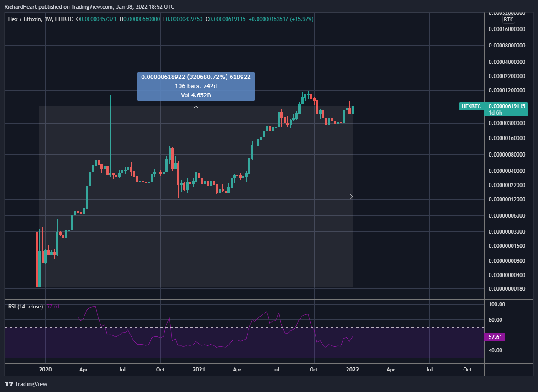The height and width of the screenshot is (392, 538).
Task: Click the 2020 label on time axis
Action: pos(45,370)
